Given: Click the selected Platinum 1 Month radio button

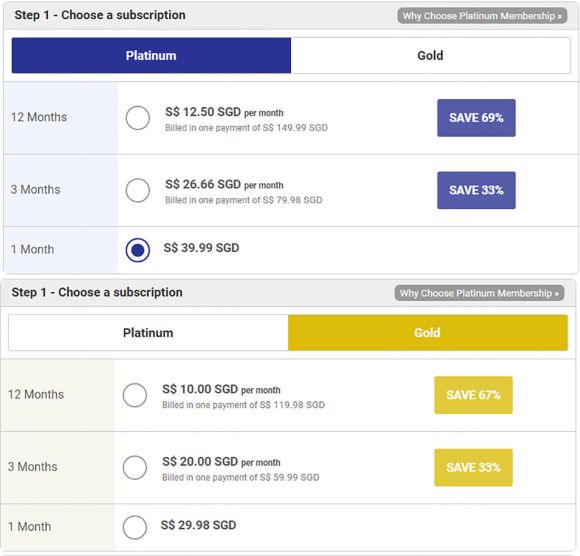Looking at the screenshot, I should tap(138, 250).
